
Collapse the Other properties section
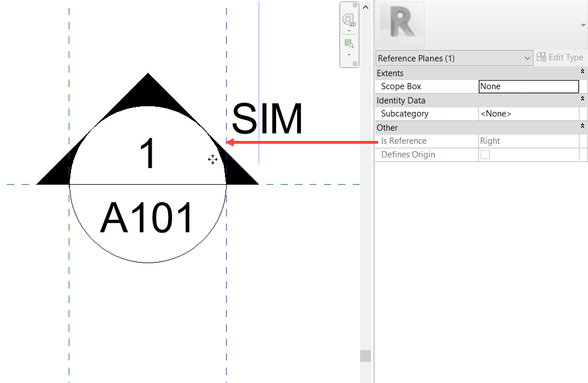click(582, 126)
